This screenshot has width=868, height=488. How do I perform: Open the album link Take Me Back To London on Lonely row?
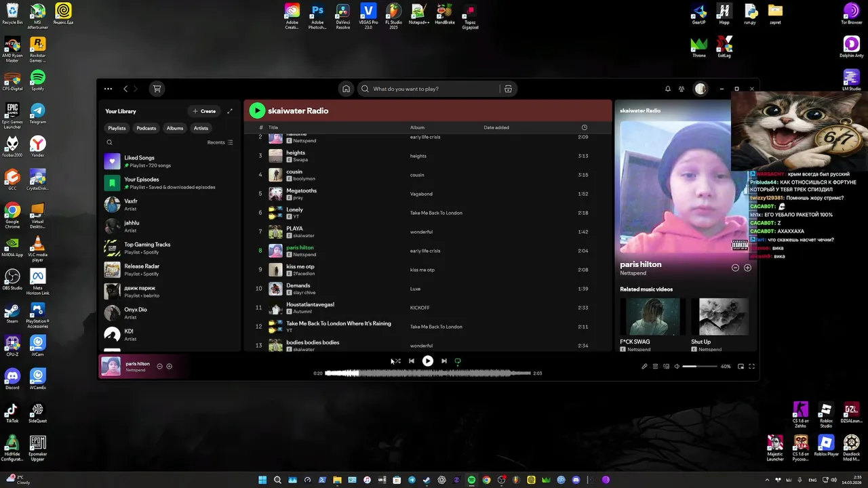click(x=436, y=213)
